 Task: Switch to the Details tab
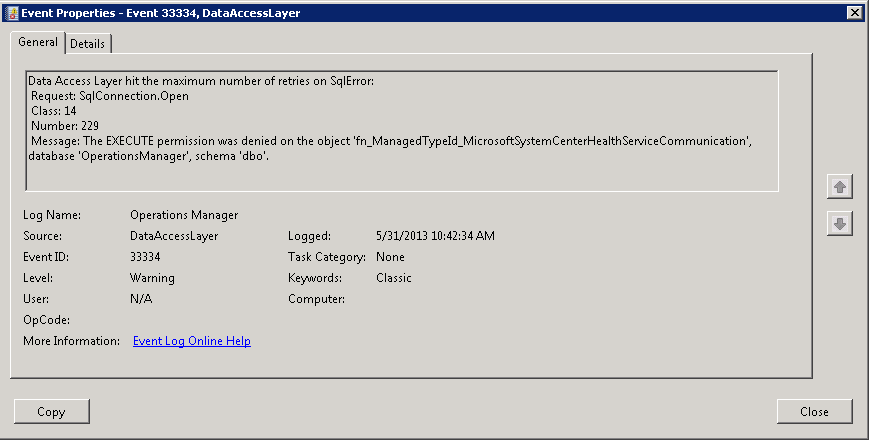[x=88, y=44]
